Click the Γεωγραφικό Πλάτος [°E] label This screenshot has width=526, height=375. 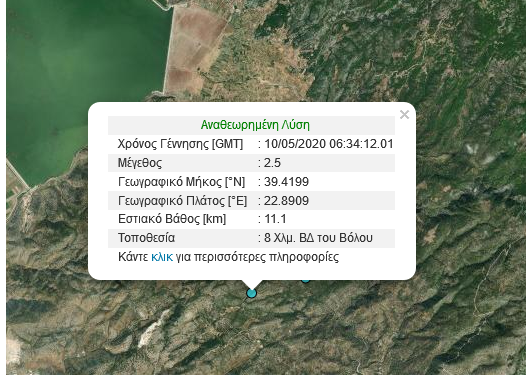[182, 201]
